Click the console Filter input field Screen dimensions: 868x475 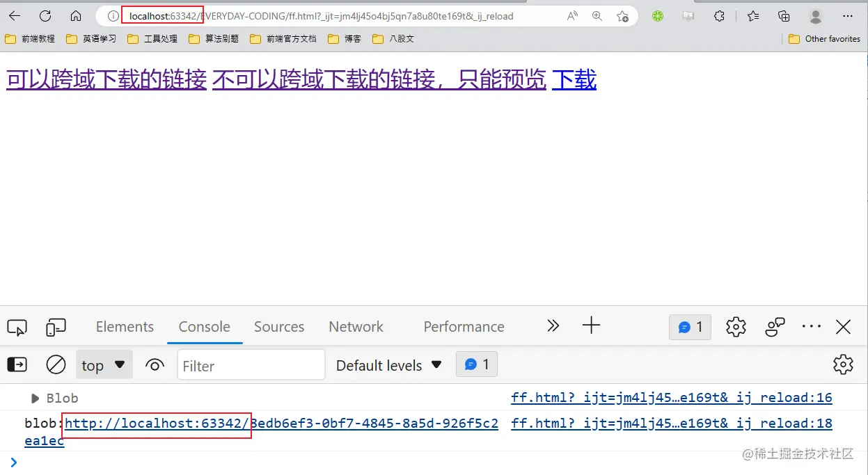tap(251, 364)
